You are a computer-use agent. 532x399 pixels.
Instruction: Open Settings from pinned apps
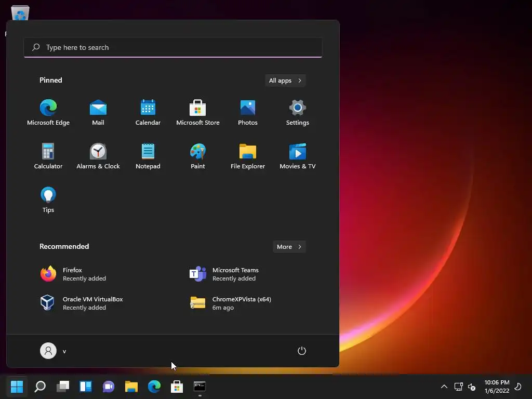[x=298, y=113]
